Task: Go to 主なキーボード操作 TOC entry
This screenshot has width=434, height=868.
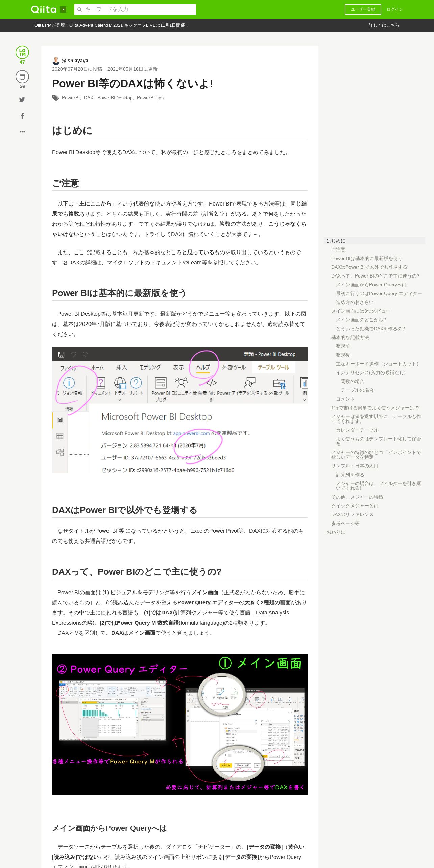Action: (x=379, y=364)
